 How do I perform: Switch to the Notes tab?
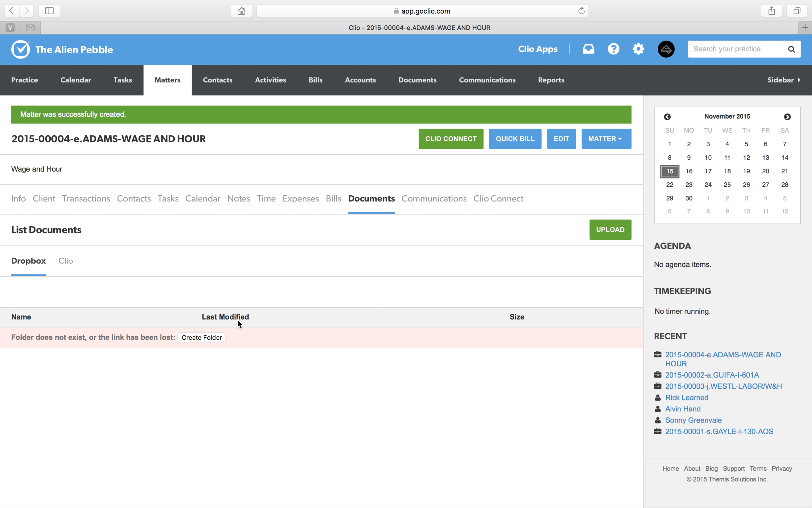point(238,199)
